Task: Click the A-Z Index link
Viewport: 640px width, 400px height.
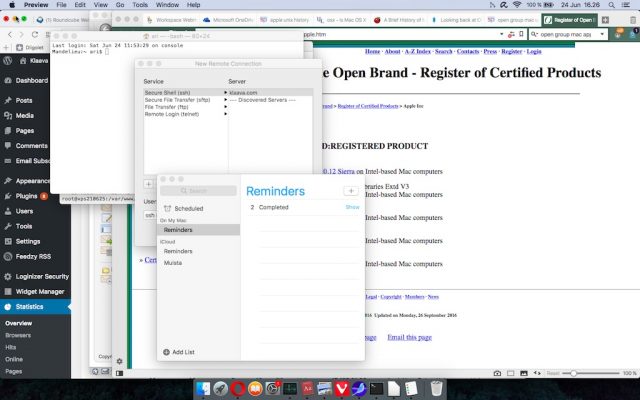Action: [x=418, y=51]
